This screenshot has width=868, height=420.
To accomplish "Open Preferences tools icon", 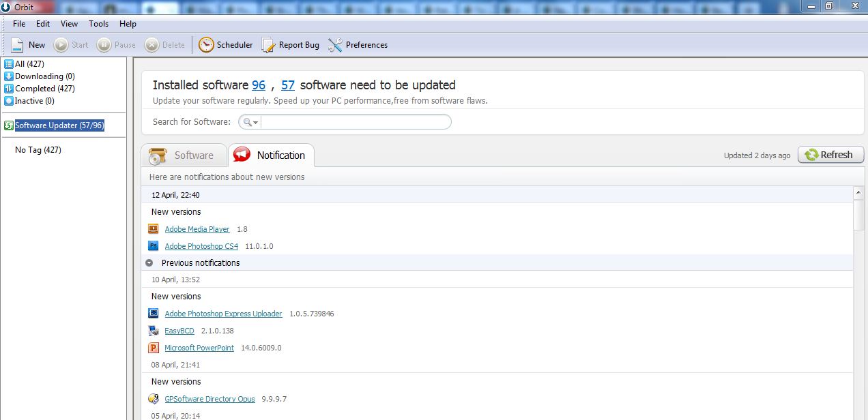I will tap(335, 45).
